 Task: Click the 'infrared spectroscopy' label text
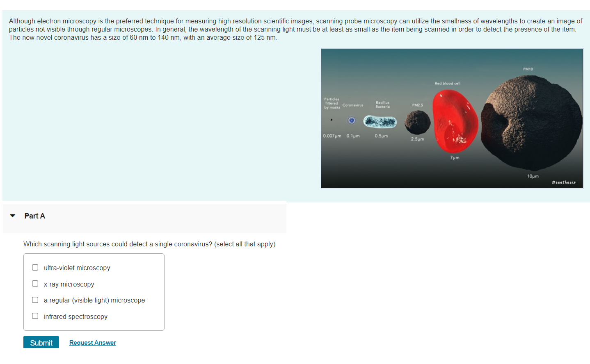point(76,317)
